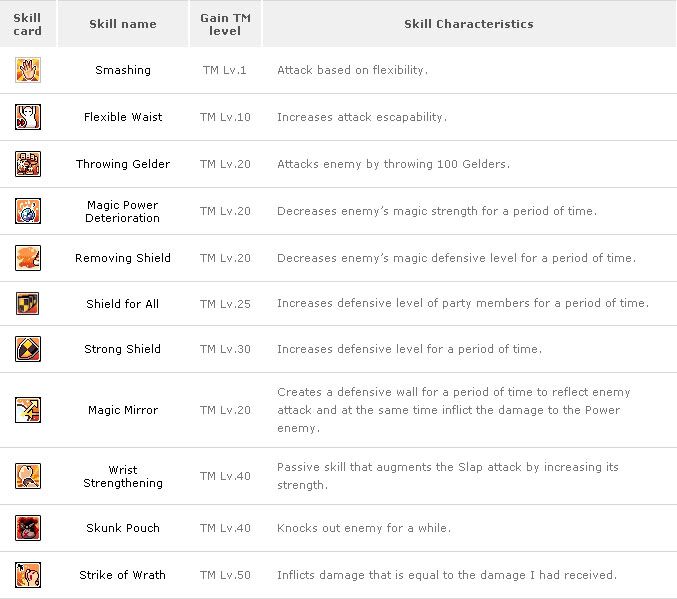Click the Throwing Gelder skill icon

pyautogui.click(x=28, y=164)
